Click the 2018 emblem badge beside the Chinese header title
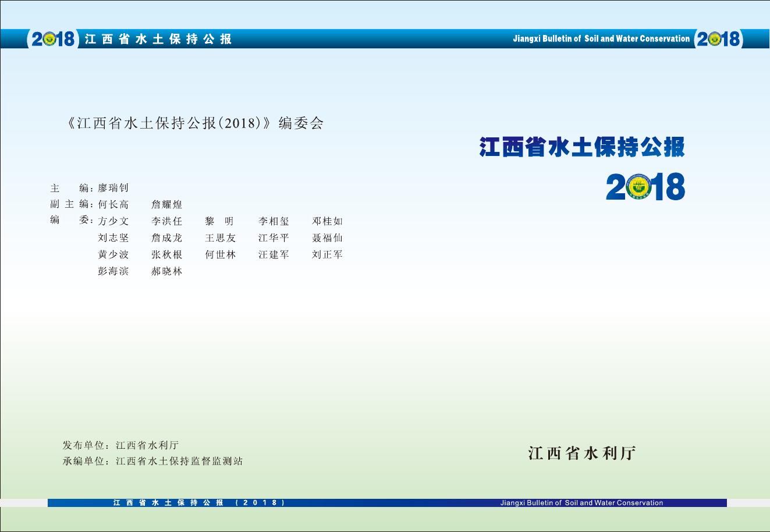Viewport: 770px width, 532px height. coord(53,39)
